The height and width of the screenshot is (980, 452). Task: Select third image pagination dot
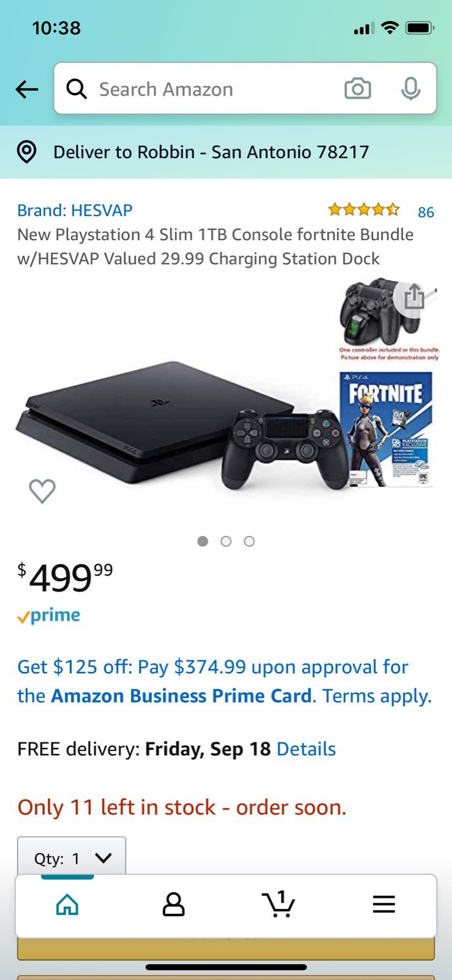(x=249, y=541)
